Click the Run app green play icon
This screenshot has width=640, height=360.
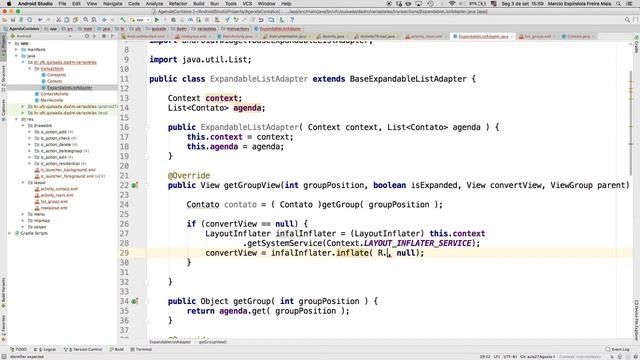click(157, 20)
